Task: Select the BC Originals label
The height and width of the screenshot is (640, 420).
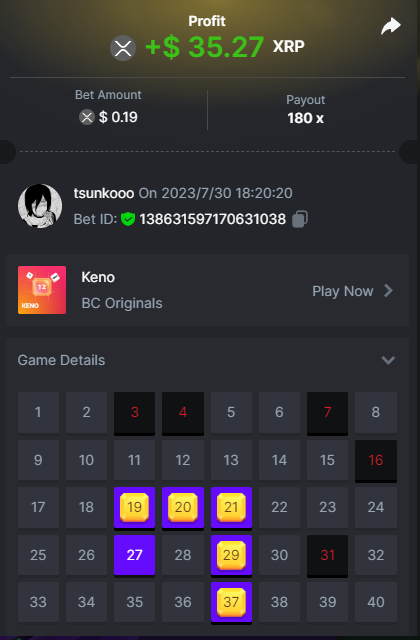Action: coord(122,303)
